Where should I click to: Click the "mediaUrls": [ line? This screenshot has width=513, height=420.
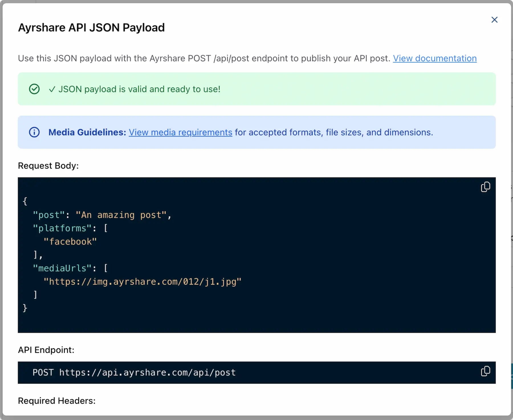[x=70, y=268]
